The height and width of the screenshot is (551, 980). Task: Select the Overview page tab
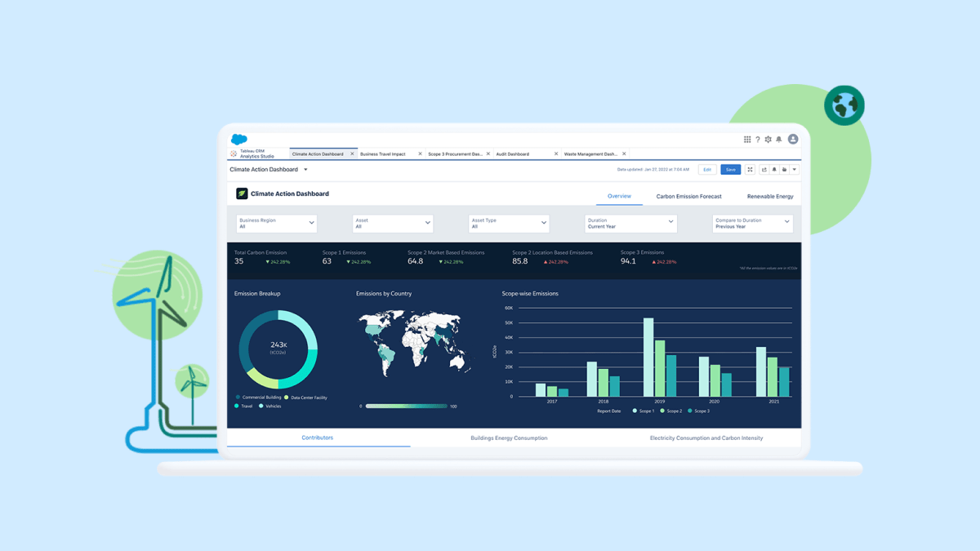pos(619,196)
